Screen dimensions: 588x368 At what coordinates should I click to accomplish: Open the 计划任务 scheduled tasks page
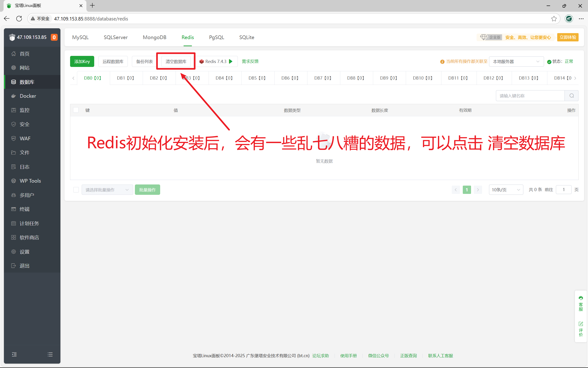point(29,223)
